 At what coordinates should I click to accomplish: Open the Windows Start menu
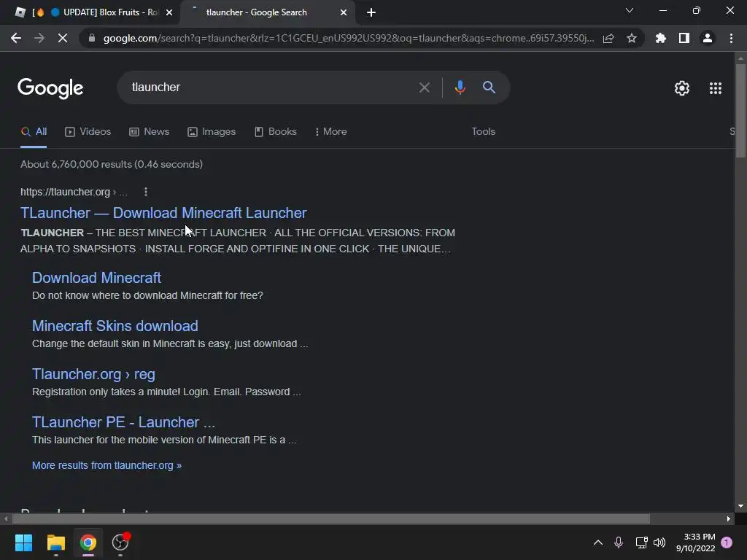point(23,542)
